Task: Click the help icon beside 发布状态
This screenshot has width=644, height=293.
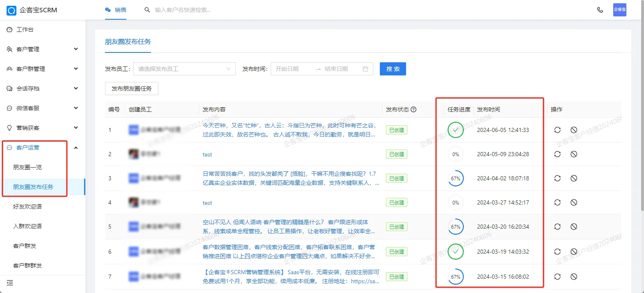Action: pos(413,109)
